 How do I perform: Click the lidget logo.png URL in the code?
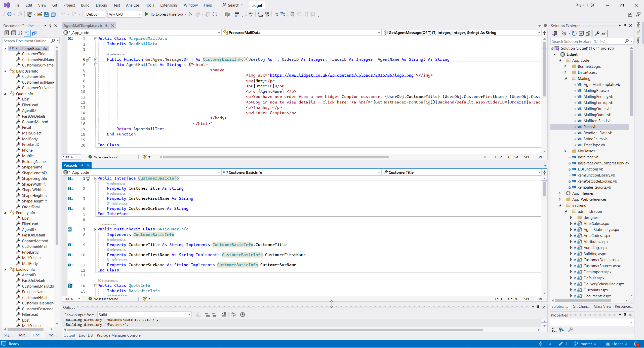coord(341,75)
